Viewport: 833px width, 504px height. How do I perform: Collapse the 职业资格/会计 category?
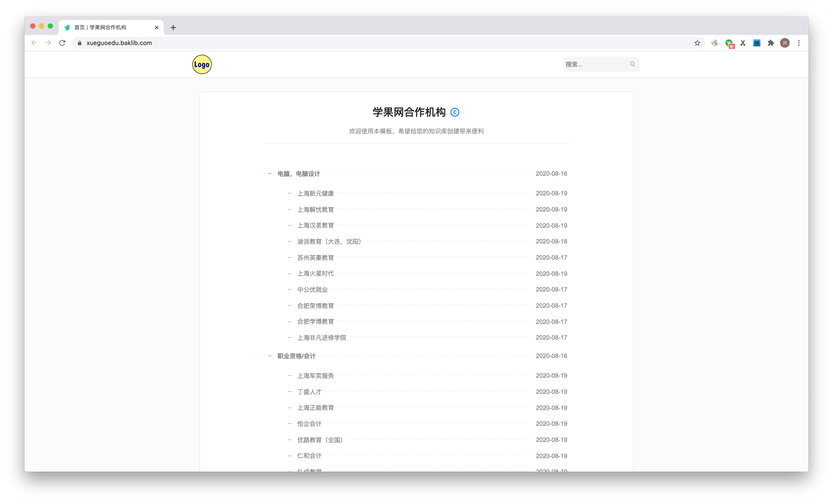tap(269, 356)
